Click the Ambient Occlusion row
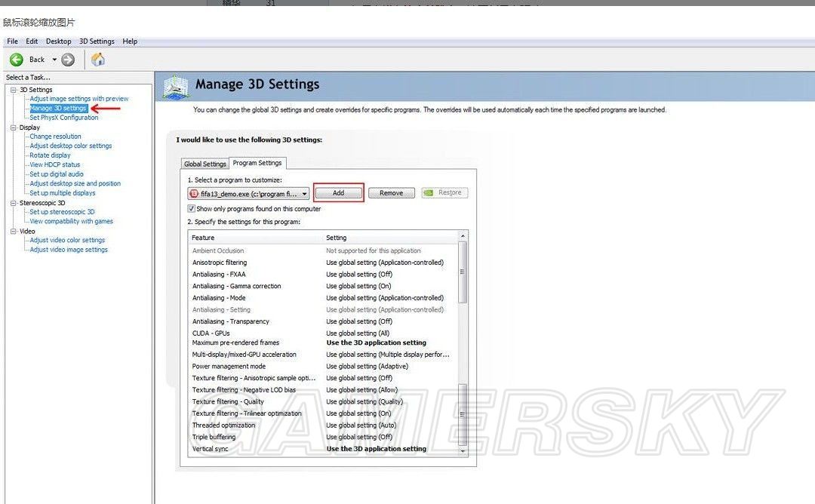The image size is (815, 504). coord(323,250)
